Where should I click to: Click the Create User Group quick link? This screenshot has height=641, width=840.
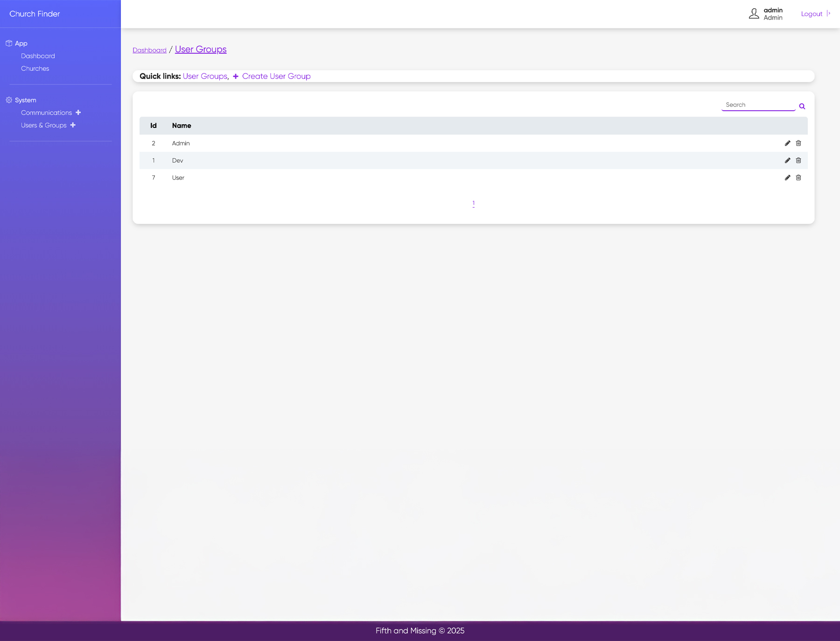276,76
